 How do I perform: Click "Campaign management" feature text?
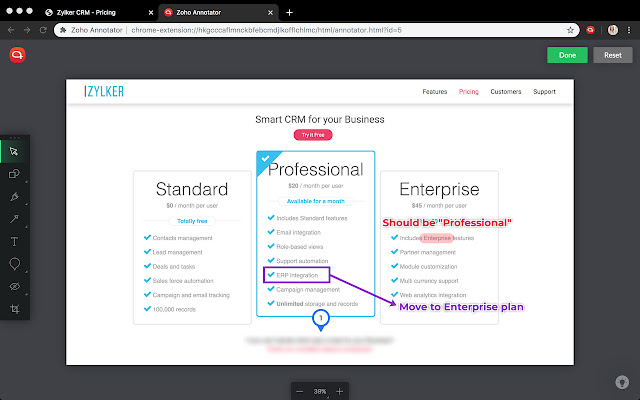(308, 289)
